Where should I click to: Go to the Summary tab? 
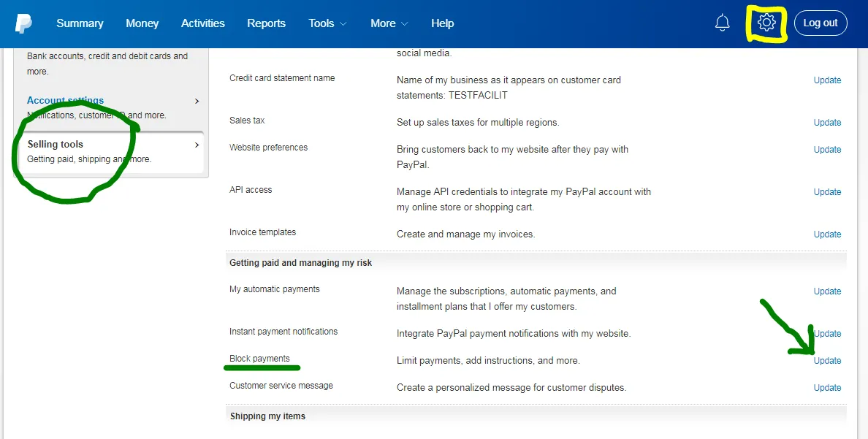80,23
